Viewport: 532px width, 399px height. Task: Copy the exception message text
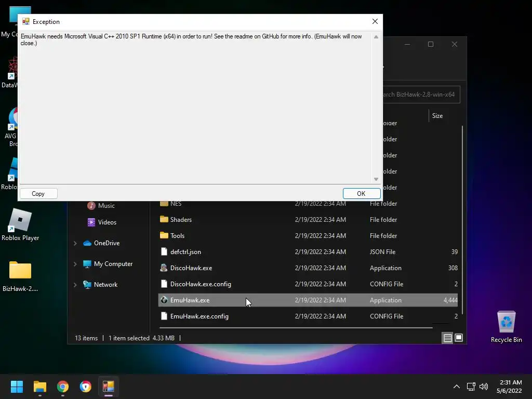click(x=38, y=193)
